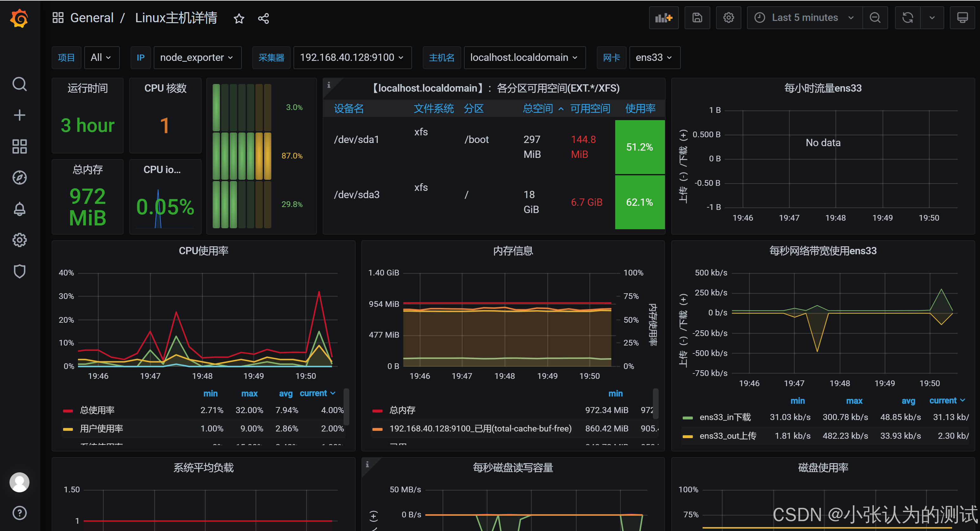Click the CPU使用率 panel title
Screen dimensions: 980x531
203,251
